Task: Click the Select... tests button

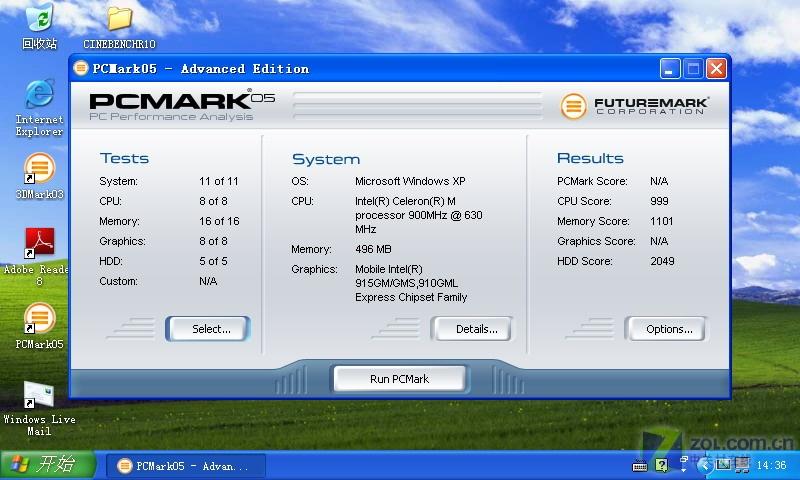Action: coord(208,329)
